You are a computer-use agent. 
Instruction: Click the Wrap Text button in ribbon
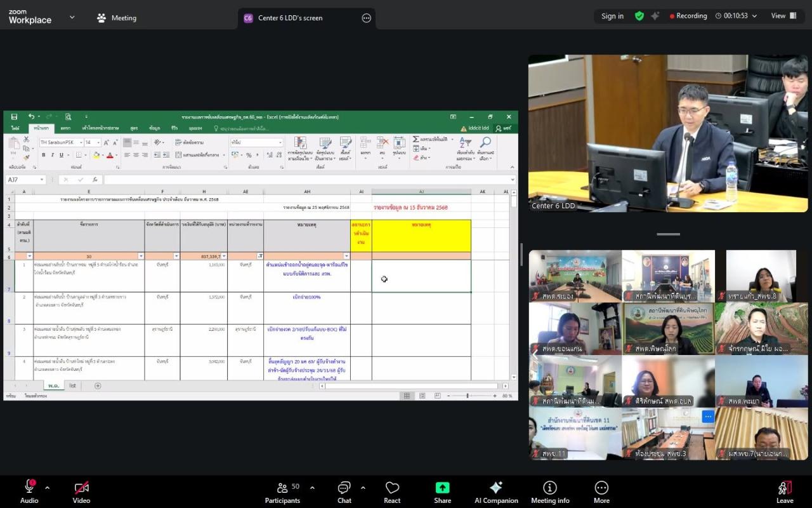[x=189, y=142]
